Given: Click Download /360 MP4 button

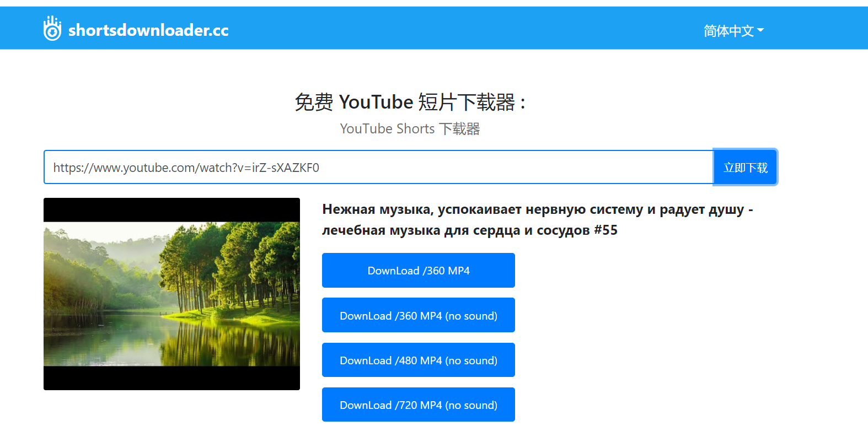Looking at the screenshot, I should click(x=419, y=270).
